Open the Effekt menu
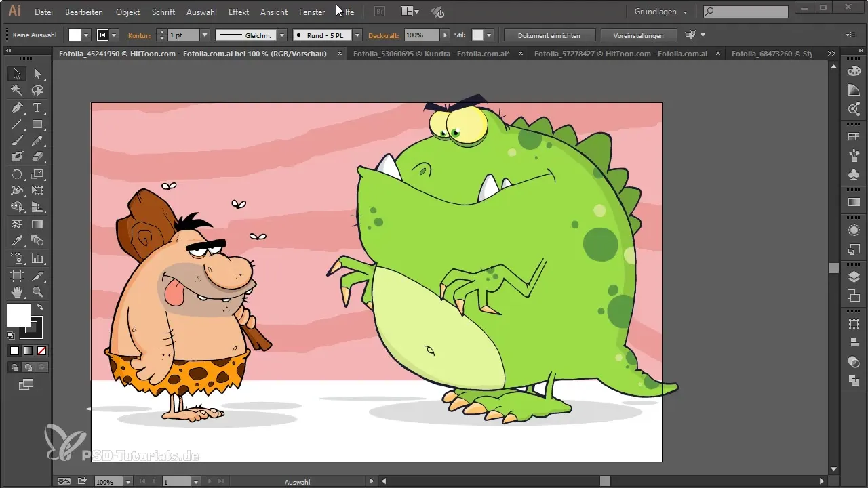The image size is (868, 488). pos(238,12)
